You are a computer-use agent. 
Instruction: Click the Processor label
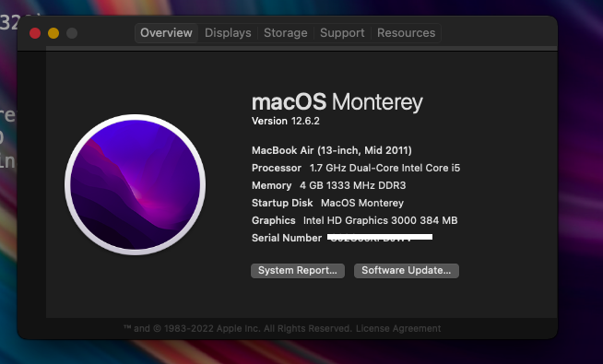tap(277, 168)
